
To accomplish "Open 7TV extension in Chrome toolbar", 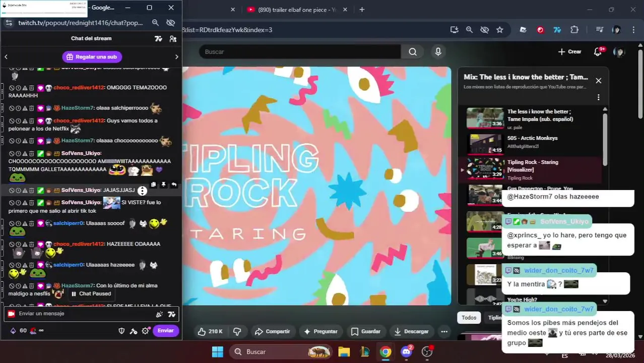I will point(557,30).
